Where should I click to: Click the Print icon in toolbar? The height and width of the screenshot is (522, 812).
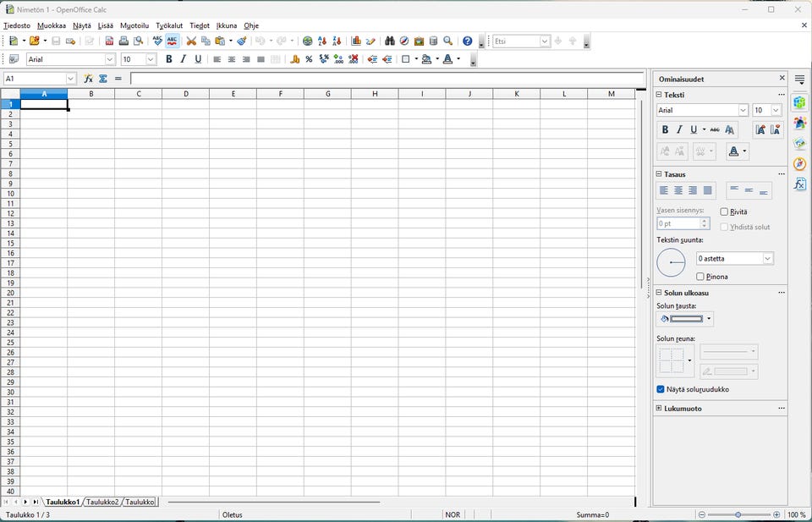pos(123,41)
